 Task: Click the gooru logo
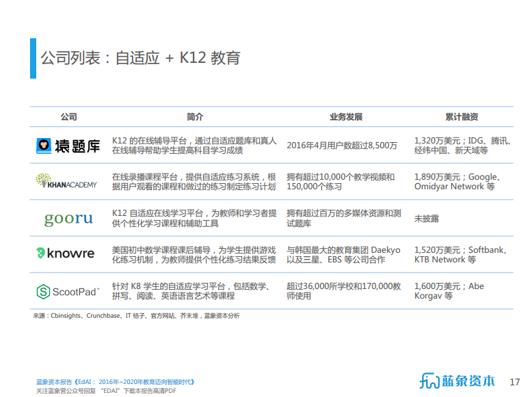click(x=68, y=219)
